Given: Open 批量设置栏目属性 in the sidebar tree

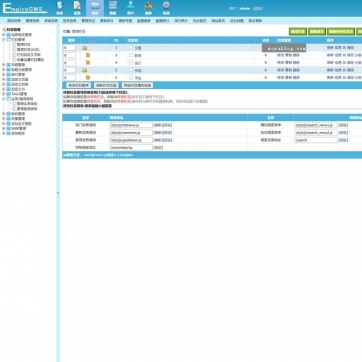Looking at the screenshot, I should 30,60.
